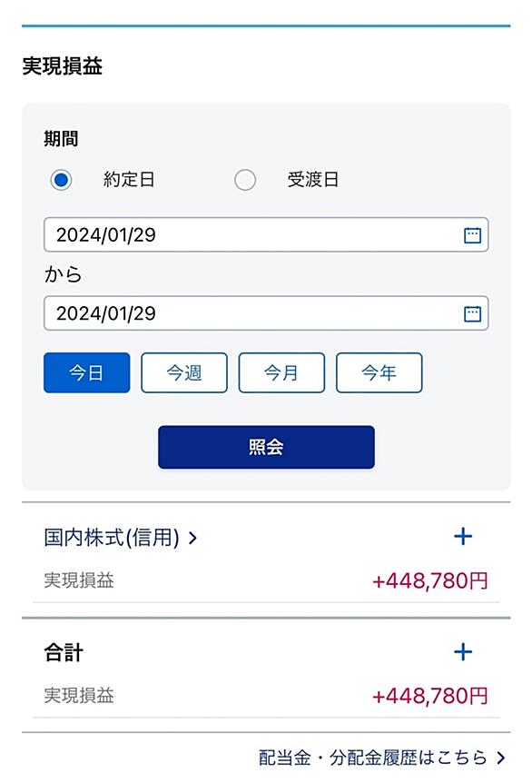Focus the start date input field
This screenshot has height=783, width=532.
click(x=266, y=234)
